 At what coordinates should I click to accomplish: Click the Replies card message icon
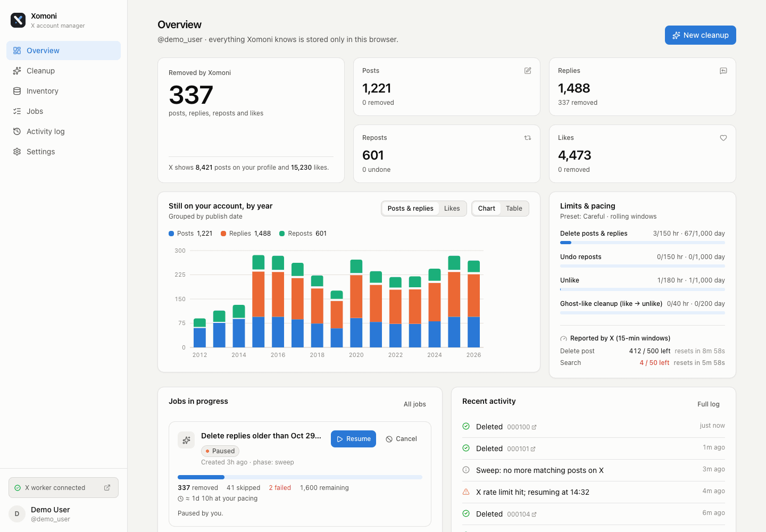(x=723, y=71)
